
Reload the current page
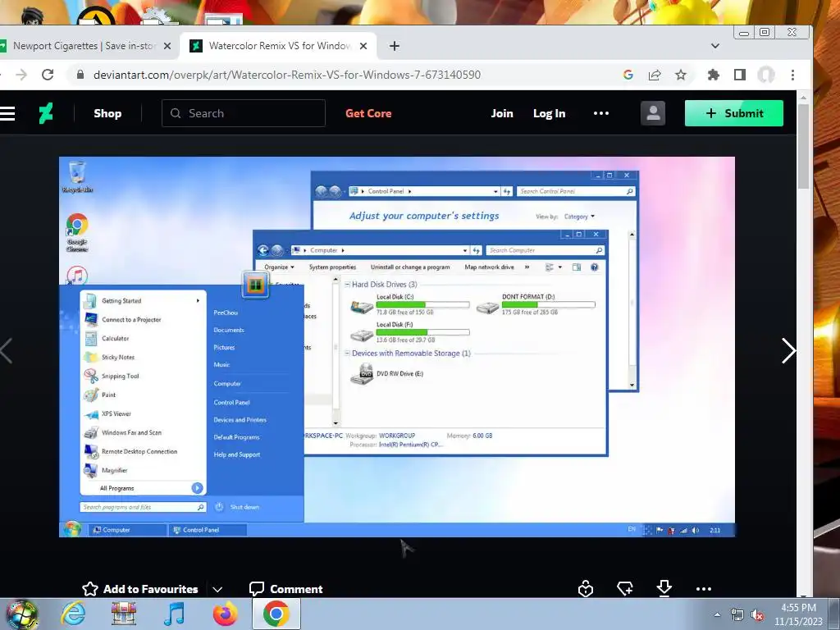click(x=48, y=75)
